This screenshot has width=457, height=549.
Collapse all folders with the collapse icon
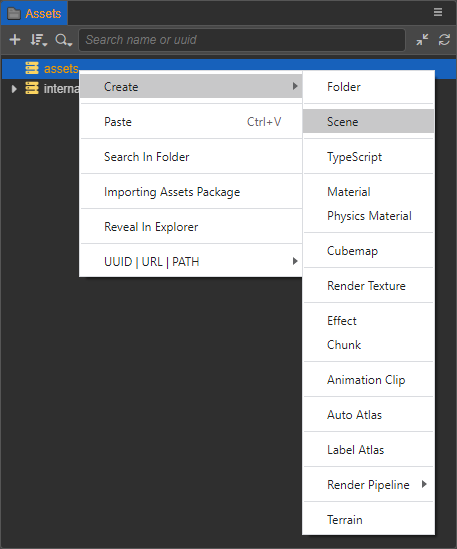pyautogui.click(x=422, y=40)
